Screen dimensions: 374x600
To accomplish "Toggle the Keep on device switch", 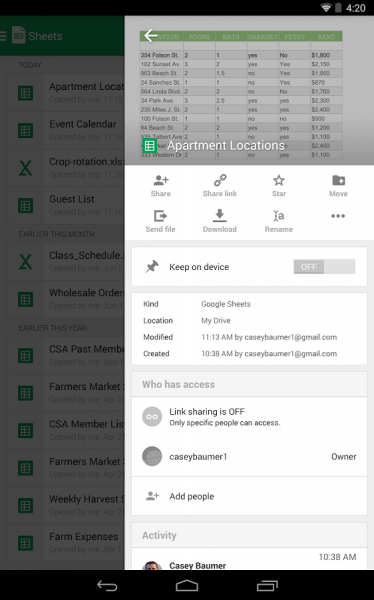I will pyautogui.click(x=324, y=267).
